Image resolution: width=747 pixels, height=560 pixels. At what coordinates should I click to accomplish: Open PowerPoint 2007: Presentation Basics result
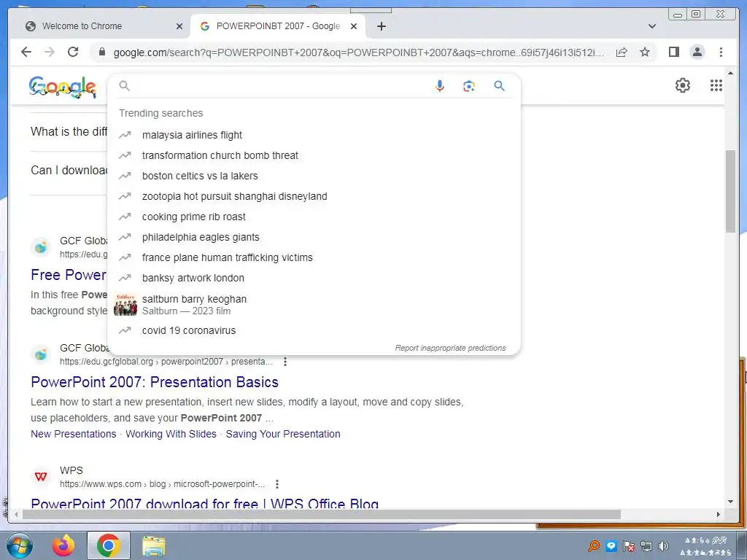[x=155, y=382]
